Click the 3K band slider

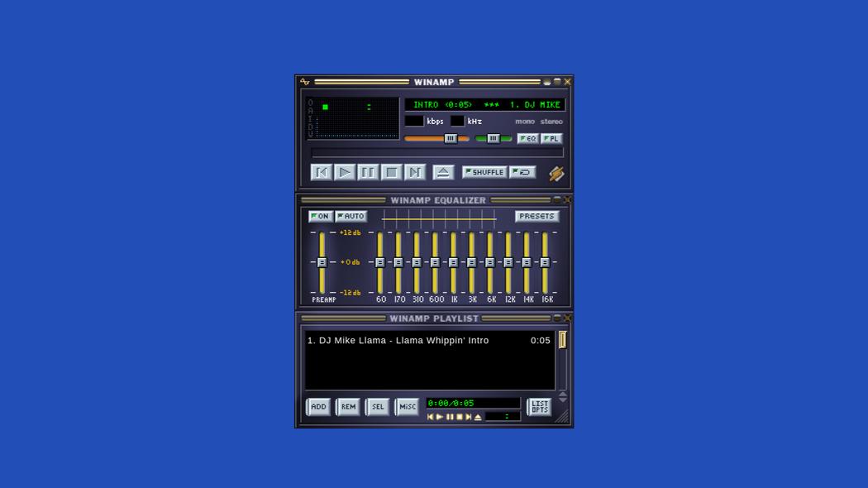click(x=471, y=262)
